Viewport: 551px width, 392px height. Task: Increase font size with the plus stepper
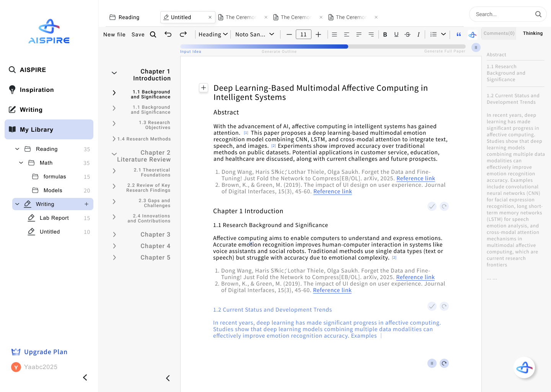[318, 34]
